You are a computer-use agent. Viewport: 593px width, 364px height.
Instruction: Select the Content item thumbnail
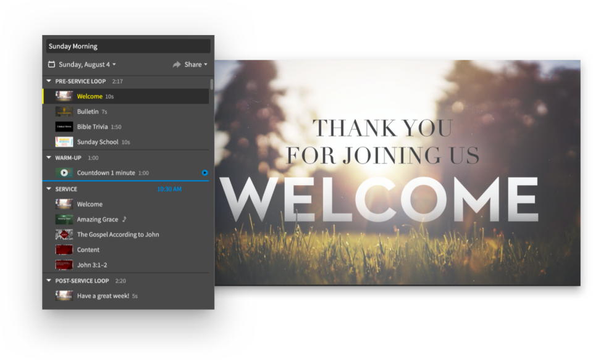pyautogui.click(x=64, y=250)
